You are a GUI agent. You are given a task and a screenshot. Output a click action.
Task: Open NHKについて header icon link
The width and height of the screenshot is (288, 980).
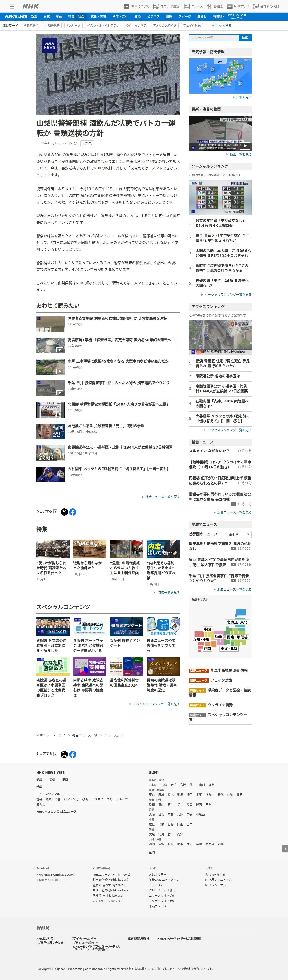tap(136, 7)
